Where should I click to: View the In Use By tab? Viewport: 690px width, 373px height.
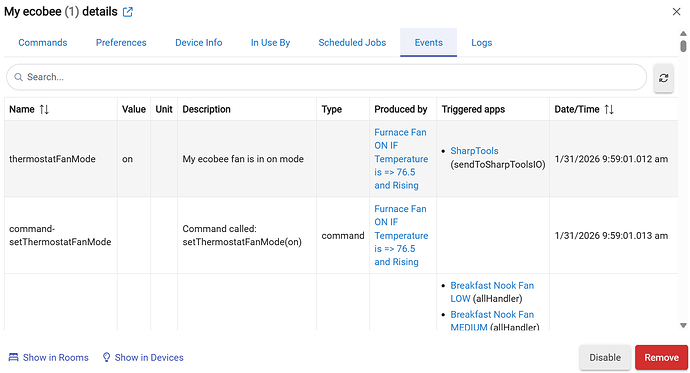270,43
